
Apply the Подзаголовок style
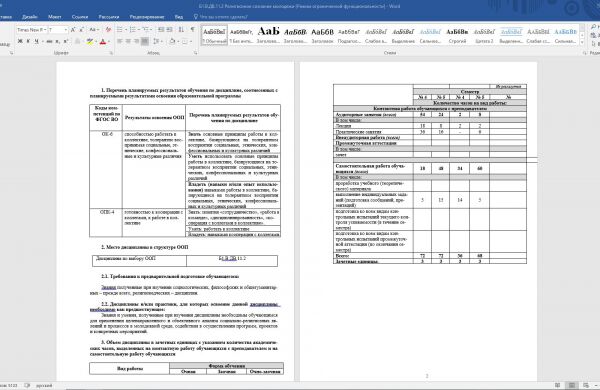click(349, 35)
